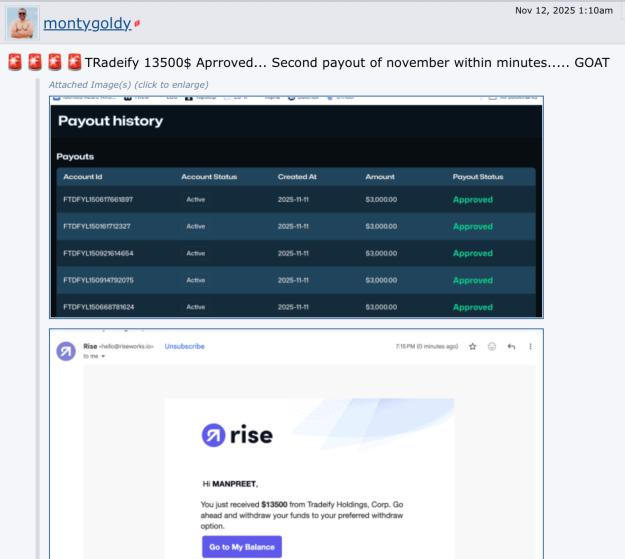The width and height of the screenshot is (625, 559).
Task: Click the Account Status column header
Action: click(x=209, y=177)
